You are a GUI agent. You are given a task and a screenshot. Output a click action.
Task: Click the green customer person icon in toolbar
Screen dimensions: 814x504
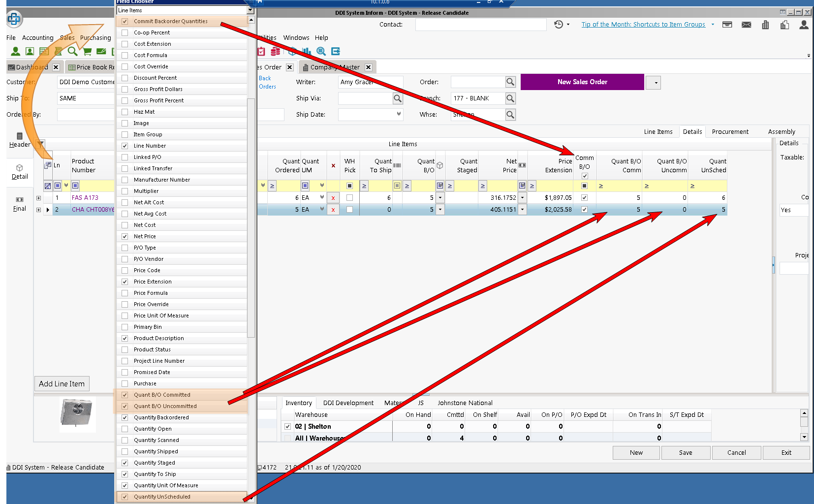point(16,51)
